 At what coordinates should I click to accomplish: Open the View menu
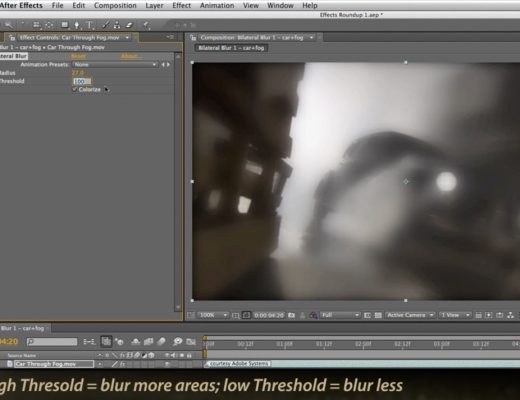coord(251,5)
